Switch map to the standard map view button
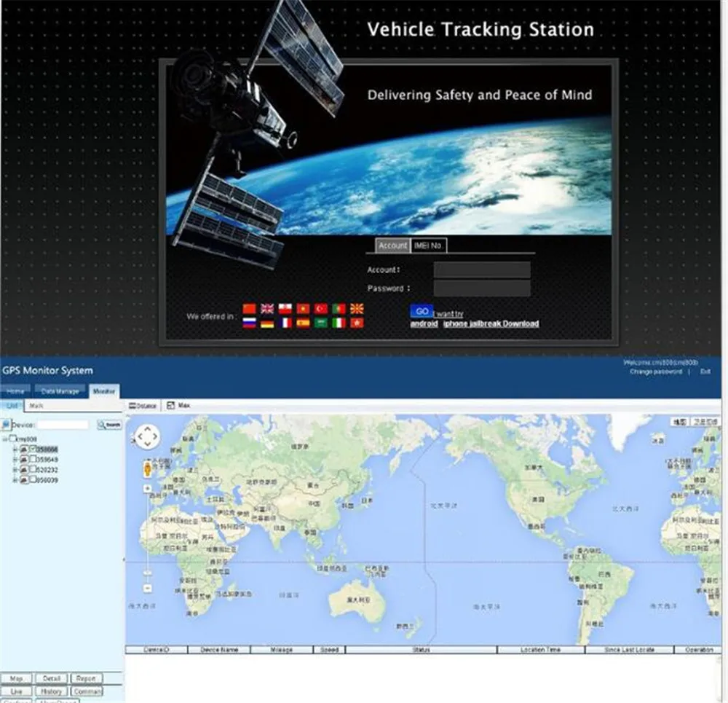 click(x=680, y=422)
